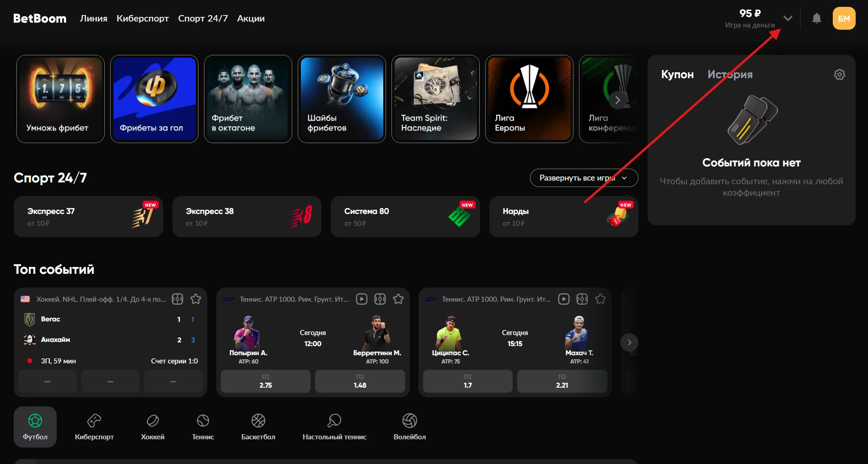
Task: Click the BetBoom logo
Action: (x=40, y=18)
